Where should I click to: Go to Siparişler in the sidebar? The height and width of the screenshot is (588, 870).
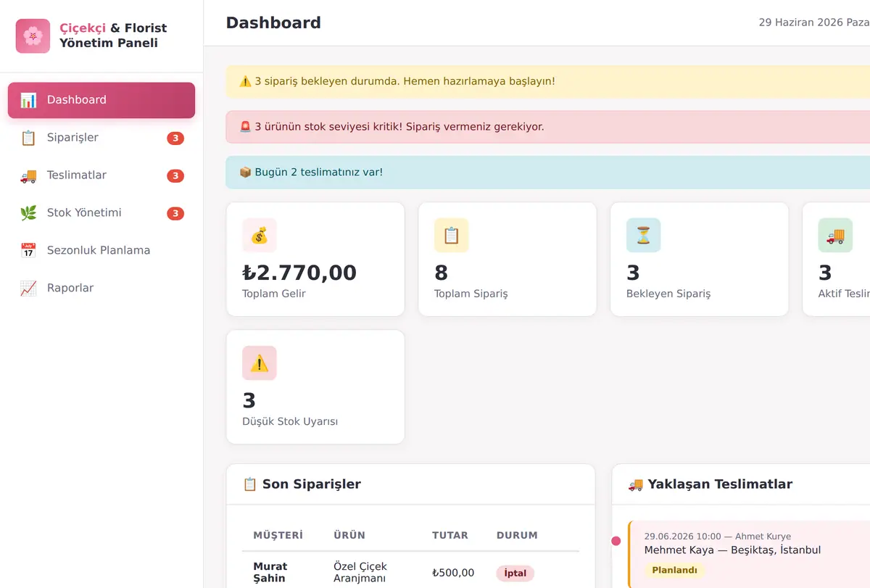tap(101, 138)
